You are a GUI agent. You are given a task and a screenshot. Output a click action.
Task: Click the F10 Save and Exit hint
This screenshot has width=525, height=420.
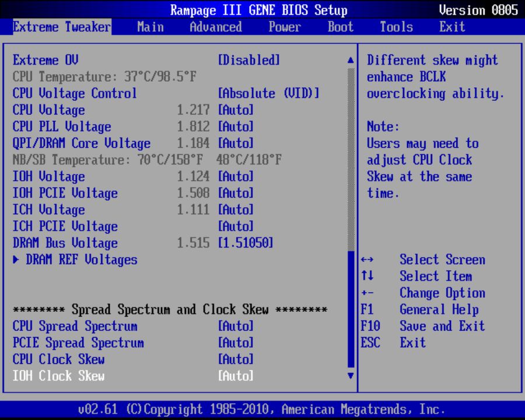422,326
